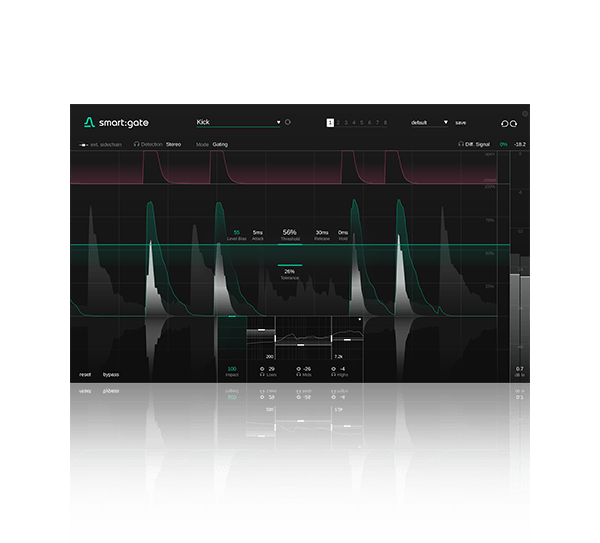600x543 pixels.
Task: Click the undo arrow icon
Action: coord(504,123)
